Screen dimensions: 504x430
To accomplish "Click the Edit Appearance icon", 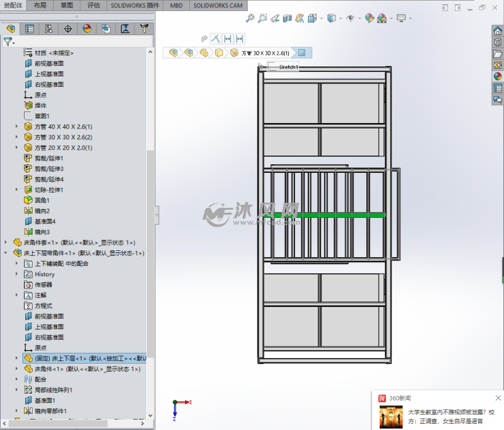I will [x=369, y=18].
